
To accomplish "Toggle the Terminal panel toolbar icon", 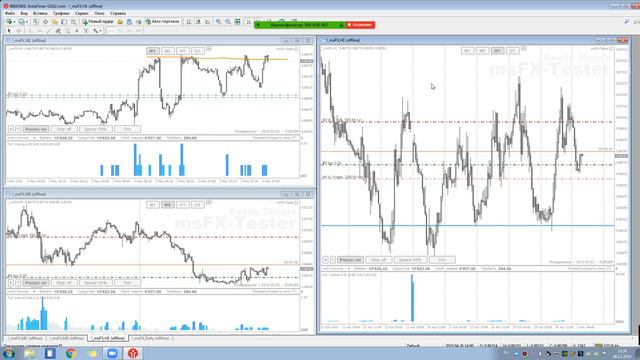I will tap(64, 22).
